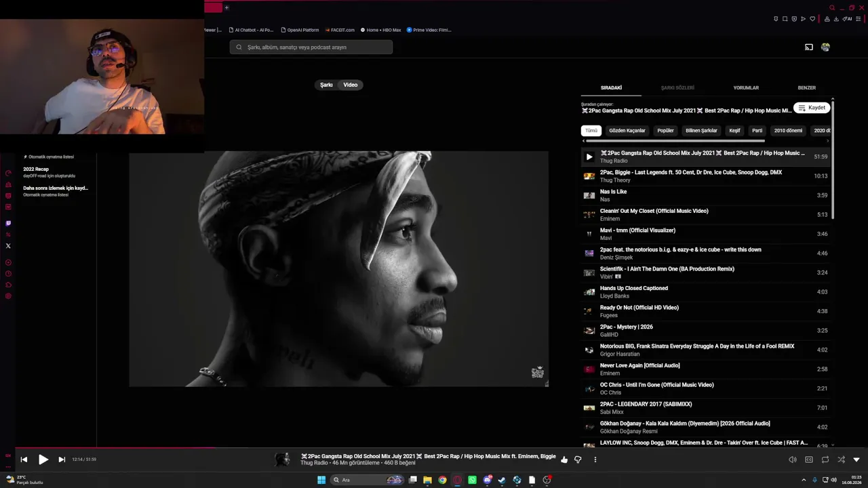The image size is (868, 488).
Task: Play 2PAC - LEGENDARY 2017 (SABIMIXX)
Action: (x=705, y=408)
